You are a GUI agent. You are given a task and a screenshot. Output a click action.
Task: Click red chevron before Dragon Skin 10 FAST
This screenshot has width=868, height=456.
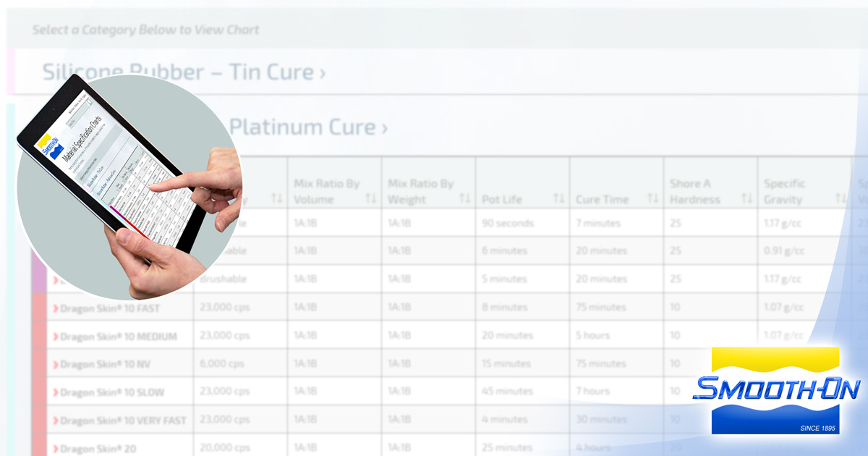(56, 308)
